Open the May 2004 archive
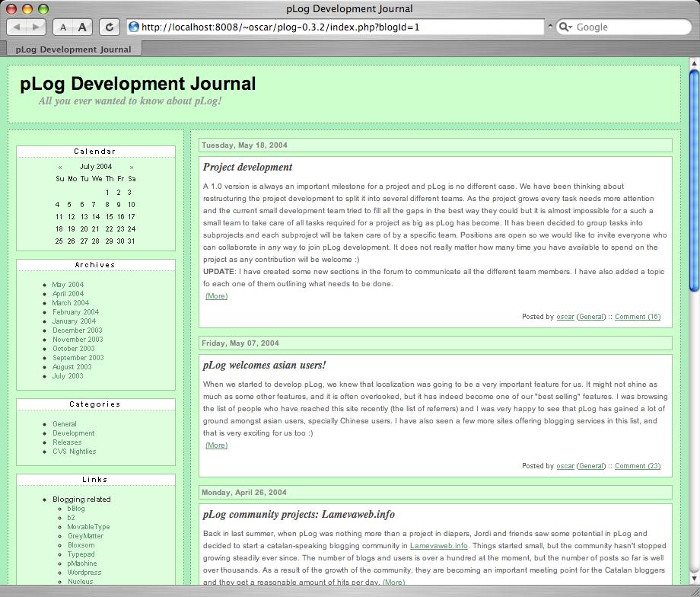Image resolution: width=700 pixels, height=597 pixels. [x=68, y=285]
